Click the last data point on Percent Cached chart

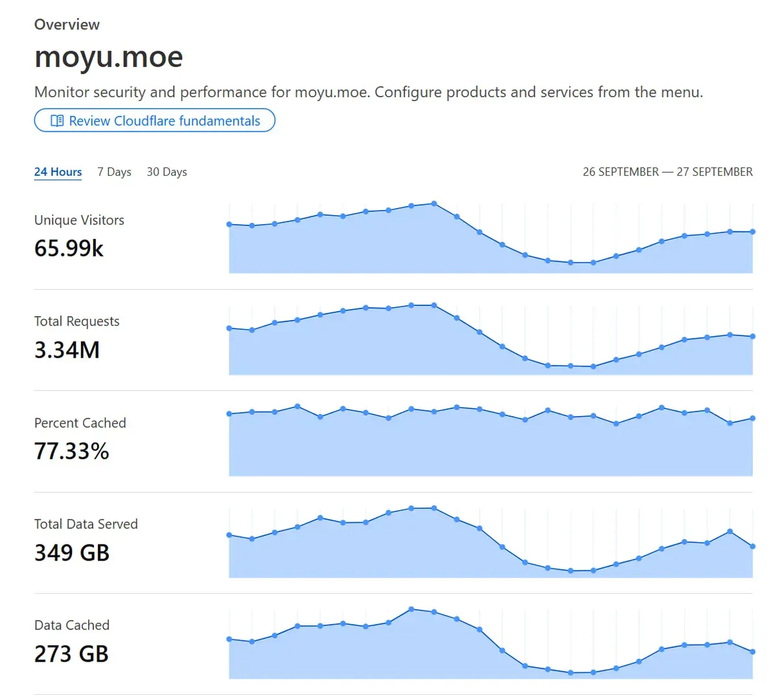click(752, 418)
